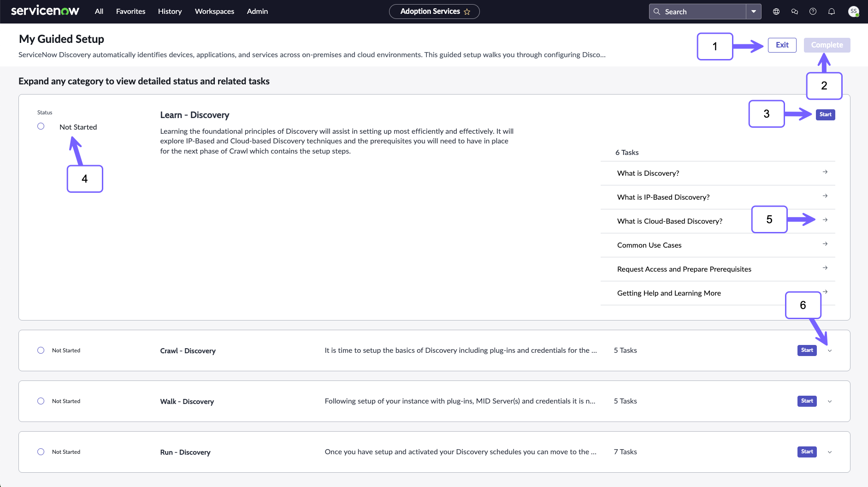Open the All menu
868x487 pixels.
99,12
